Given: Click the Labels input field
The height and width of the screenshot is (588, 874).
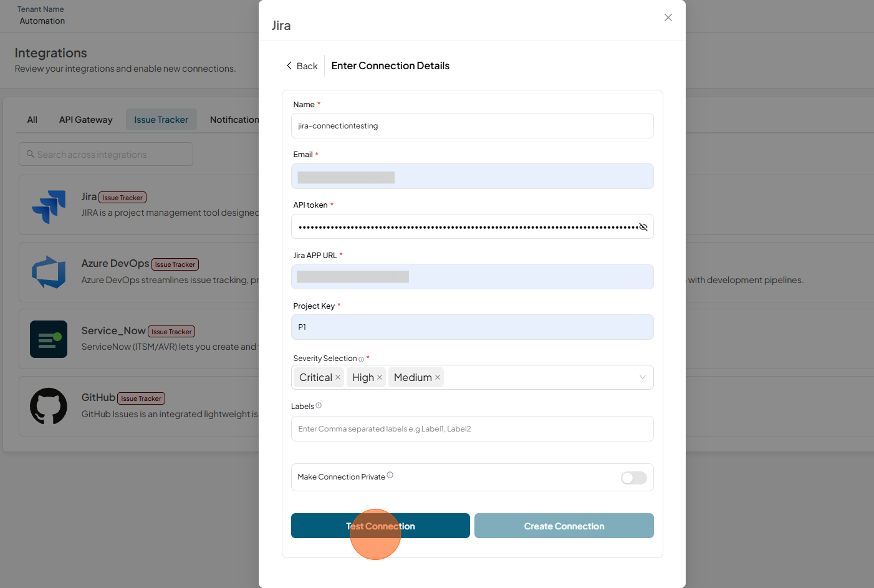Looking at the screenshot, I should click(x=473, y=429).
